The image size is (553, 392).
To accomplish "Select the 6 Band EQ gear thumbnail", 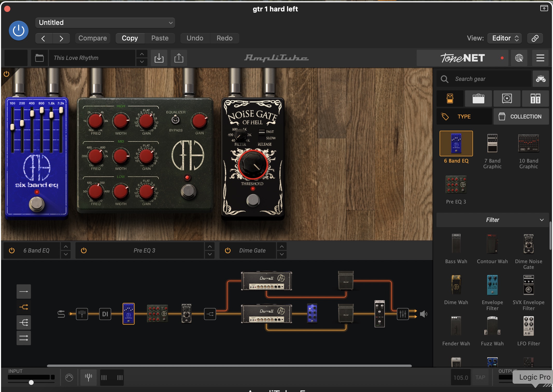I will (x=456, y=144).
